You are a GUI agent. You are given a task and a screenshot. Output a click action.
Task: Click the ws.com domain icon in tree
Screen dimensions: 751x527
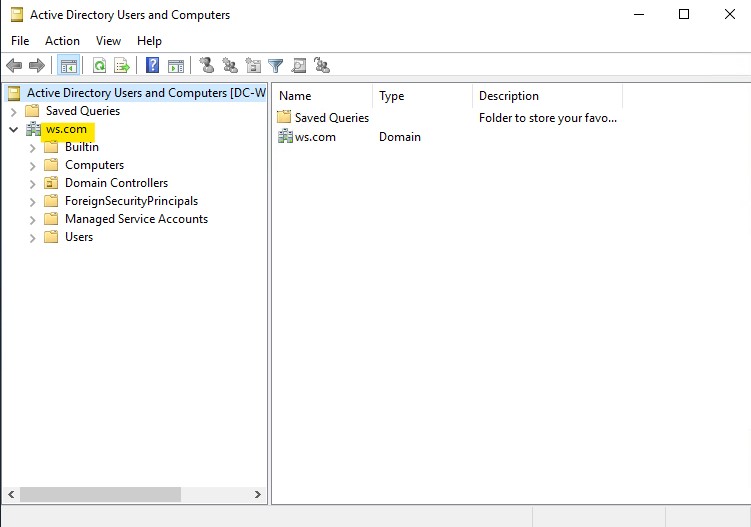pyautogui.click(x=33, y=129)
